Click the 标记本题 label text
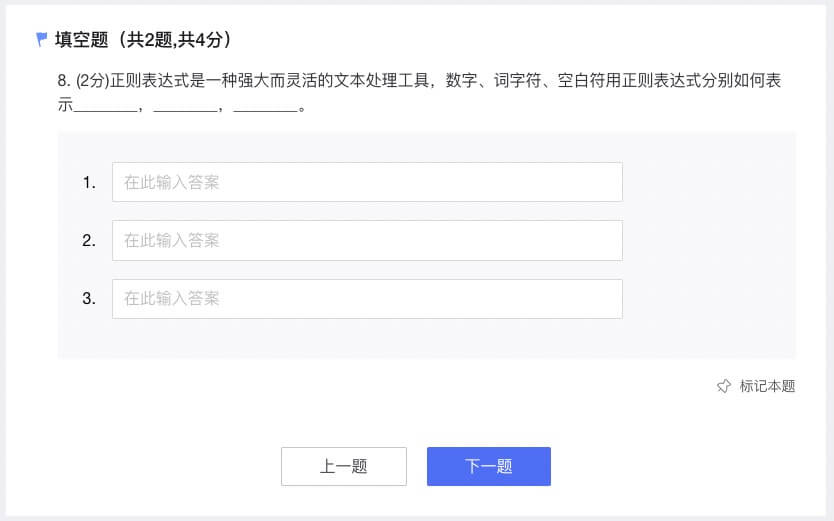 tap(767, 386)
